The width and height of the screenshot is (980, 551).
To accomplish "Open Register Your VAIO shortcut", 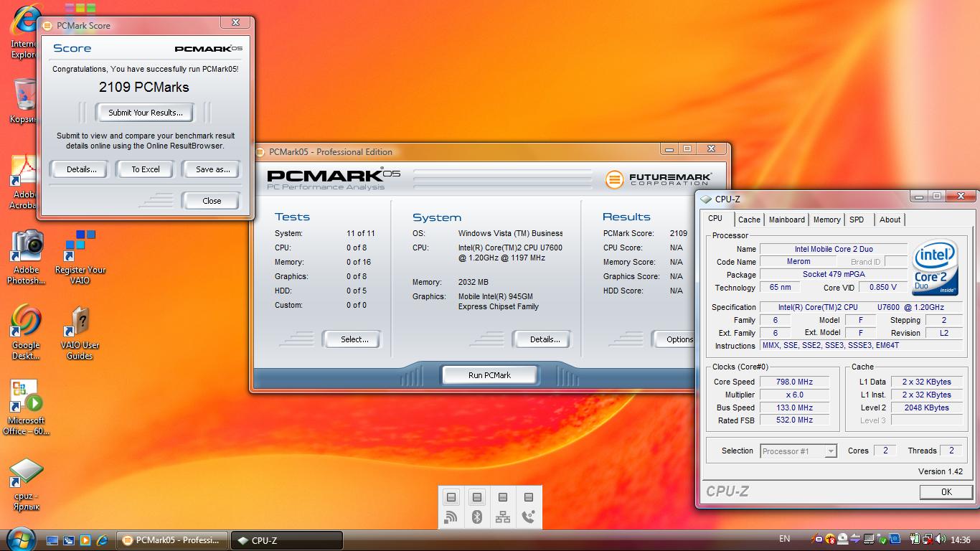I will click(80, 257).
